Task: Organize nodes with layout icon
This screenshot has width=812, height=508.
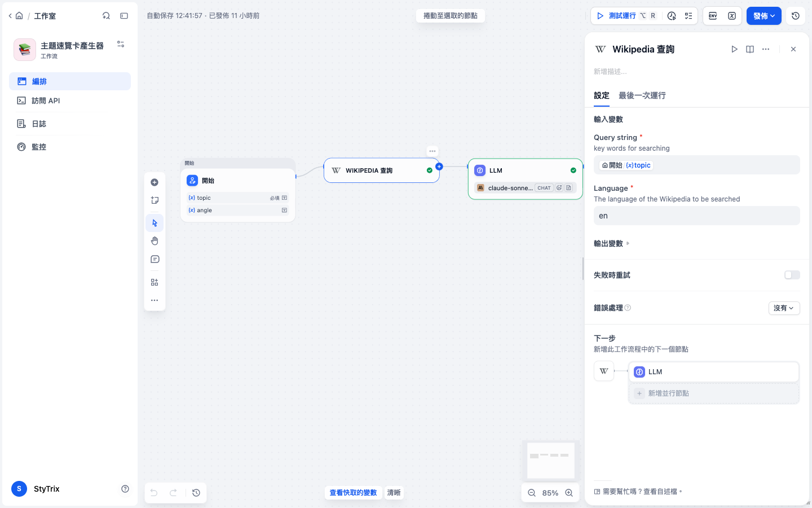Action: [x=155, y=282]
